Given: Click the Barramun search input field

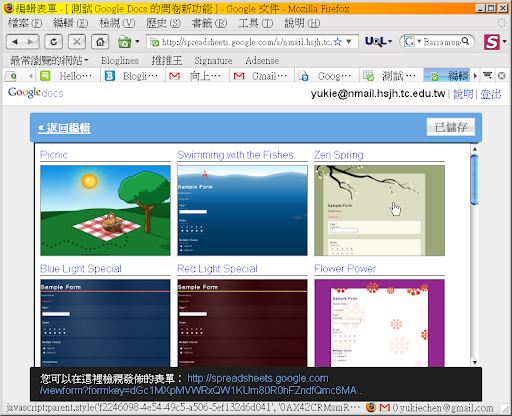Looking at the screenshot, I should tap(442, 42).
